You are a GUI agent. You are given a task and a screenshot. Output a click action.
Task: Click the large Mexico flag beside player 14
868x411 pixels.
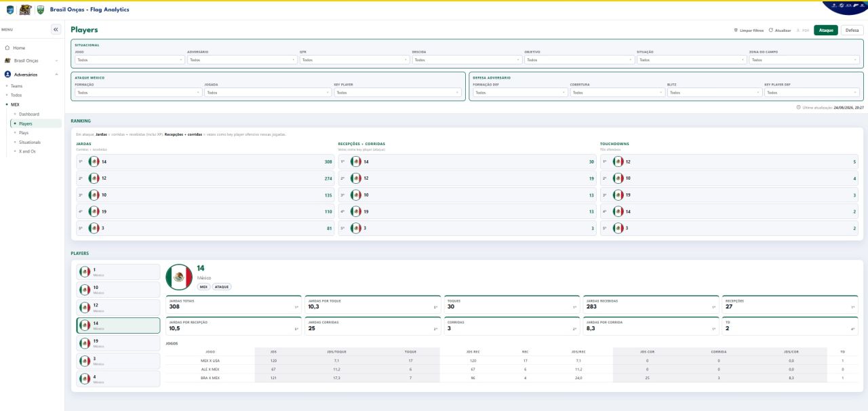coord(179,277)
